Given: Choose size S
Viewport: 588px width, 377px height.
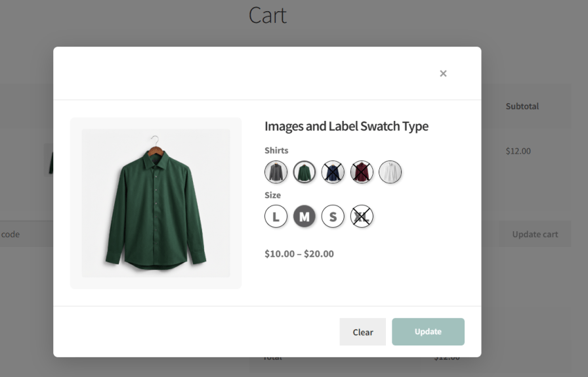Looking at the screenshot, I should pos(333,216).
